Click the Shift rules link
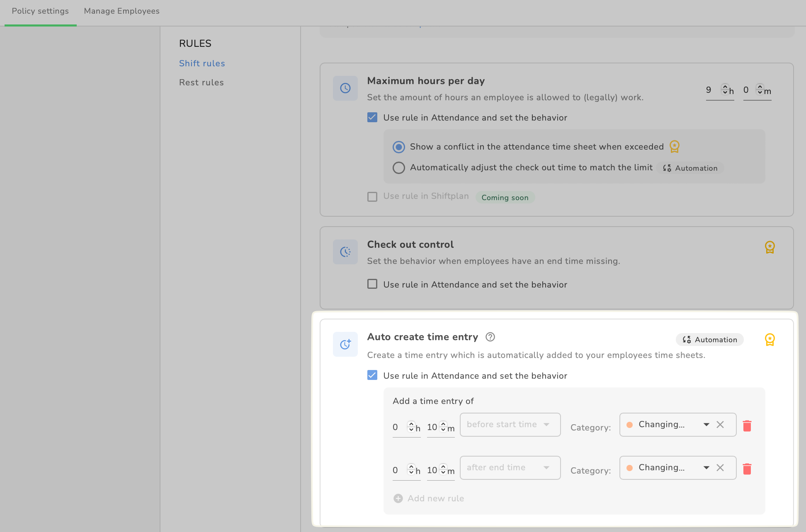The width and height of the screenshot is (806, 532). click(x=202, y=63)
